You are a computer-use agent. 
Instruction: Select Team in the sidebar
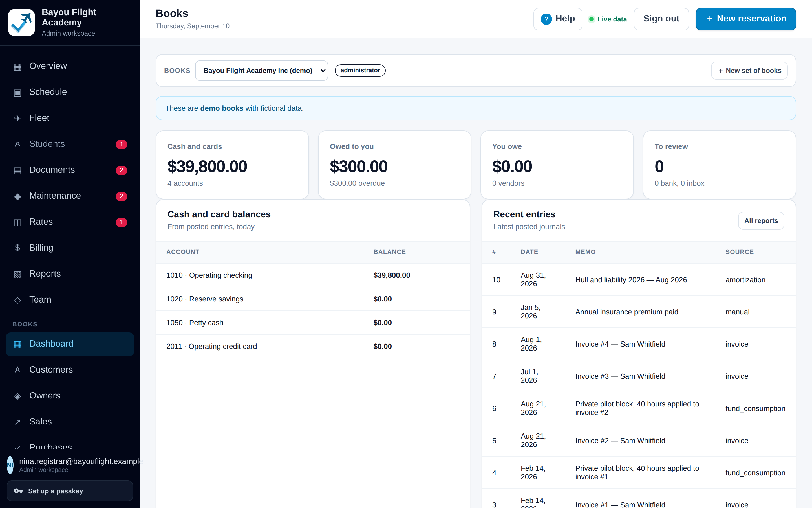coord(70,299)
